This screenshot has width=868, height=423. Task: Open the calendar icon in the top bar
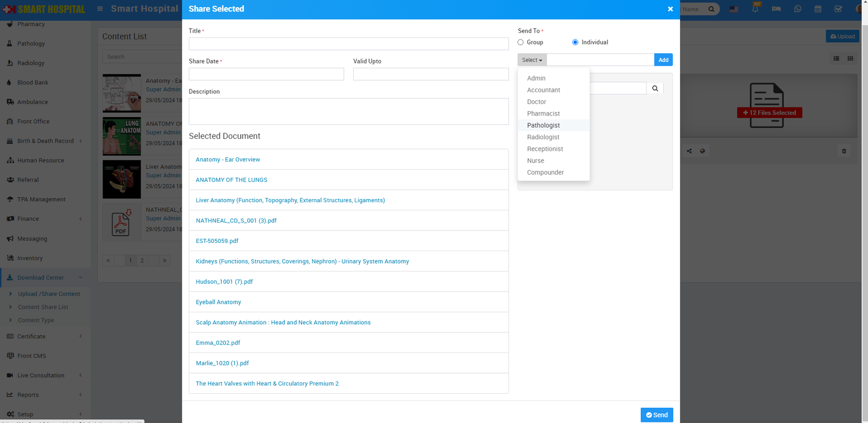[x=818, y=9]
